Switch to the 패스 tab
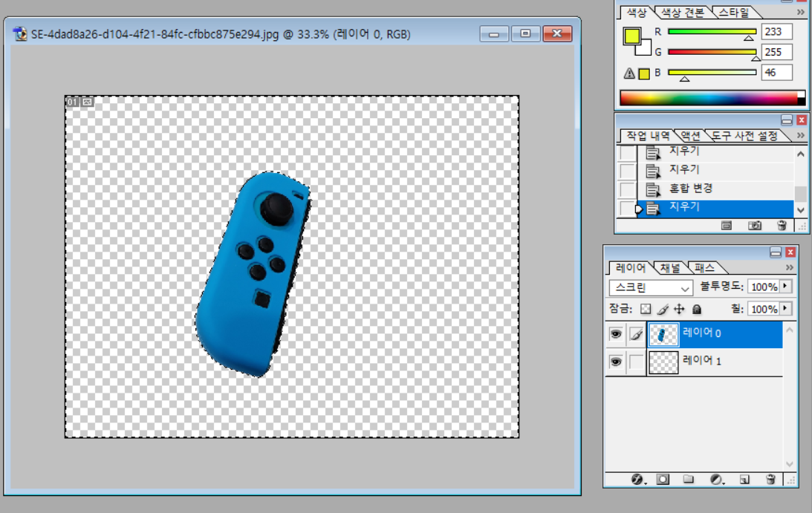The image size is (812, 513). click(x=704, y=267)
